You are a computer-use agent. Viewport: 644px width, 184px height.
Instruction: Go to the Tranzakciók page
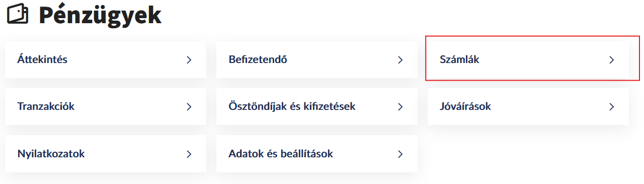[x=106, y=107]
